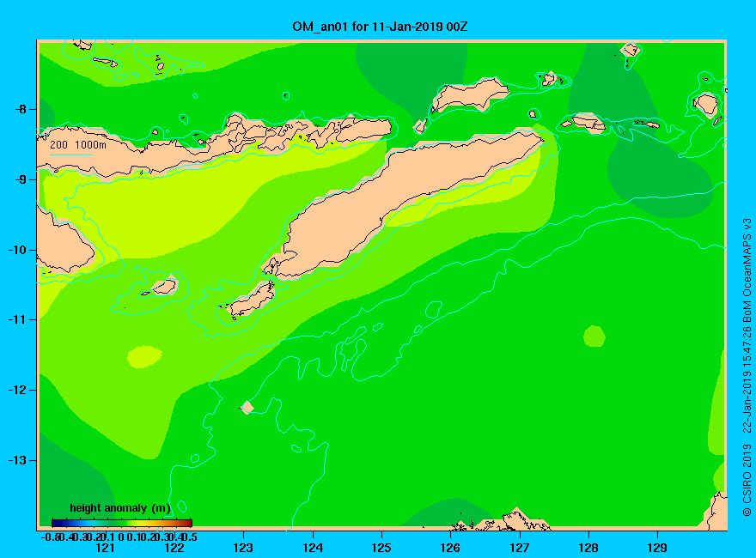This screenshot has width=756, height=558.
Task: Click the -11 latitude axis label
Action: pos(17,319)
